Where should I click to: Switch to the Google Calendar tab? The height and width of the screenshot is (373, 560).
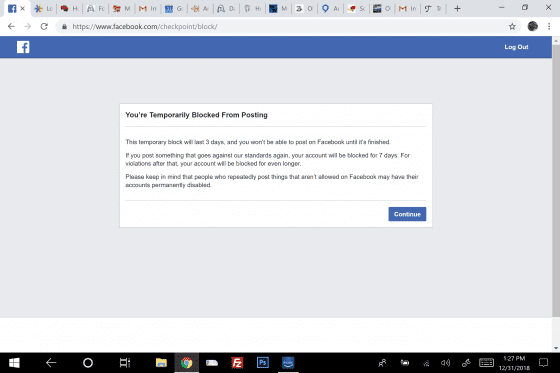[174, 9]
